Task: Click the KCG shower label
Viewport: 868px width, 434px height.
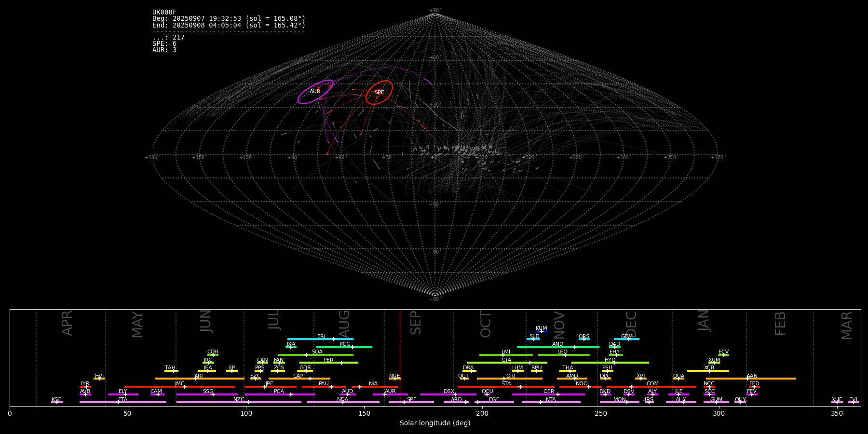Action: tap(345, 344)
